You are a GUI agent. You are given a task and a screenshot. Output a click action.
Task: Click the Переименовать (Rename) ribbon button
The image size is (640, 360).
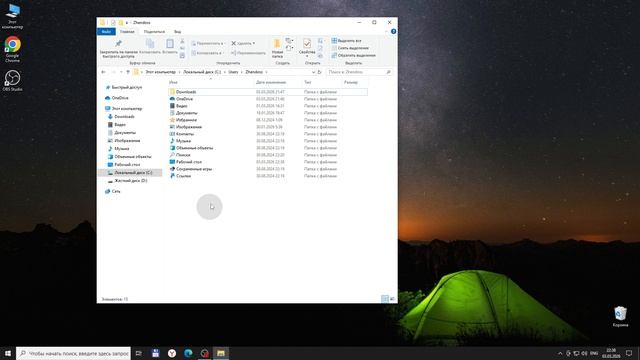[x=248, y=53]
